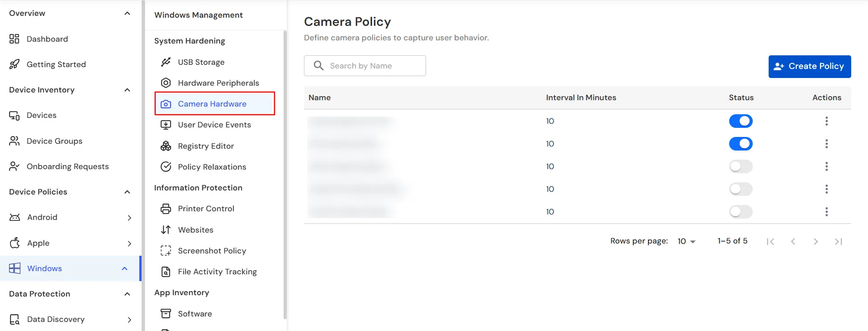Disable the first policy's status toggle
This screenshot has width=868, height=331.
click(x=741, y=121)
